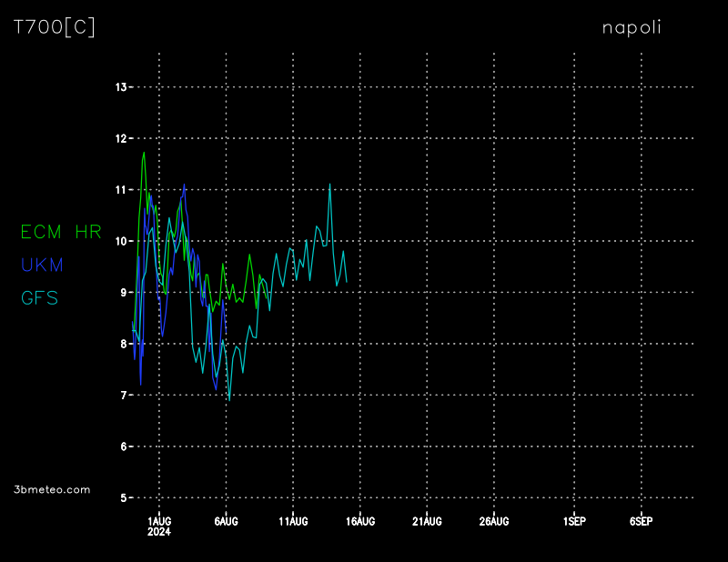The height and width of the screenshot is (562, 728).
Task: Click the 11AUG date label
Action: tap(293, 521)
